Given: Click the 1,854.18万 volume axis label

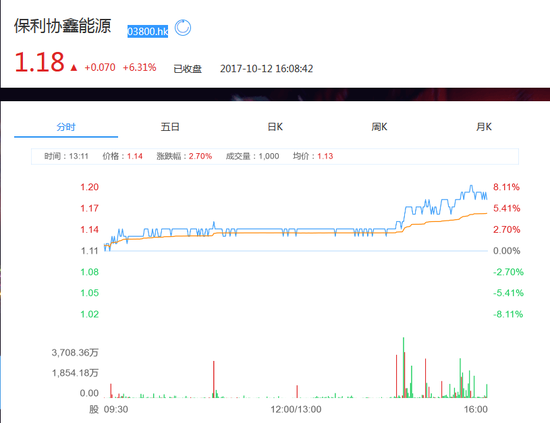Looking at the screenshot, I should click(x=75, y=373).
